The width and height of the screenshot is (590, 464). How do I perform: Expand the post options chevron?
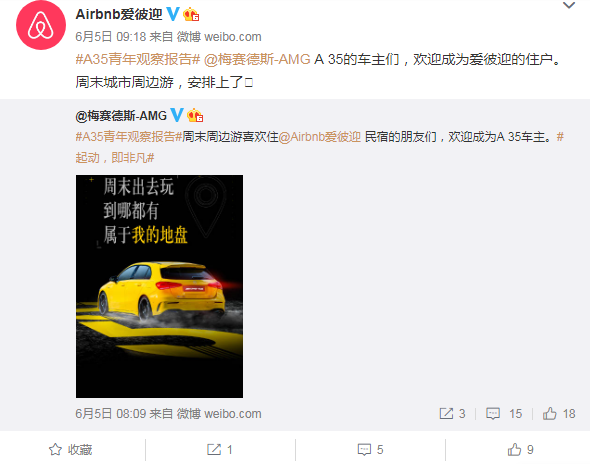569,5
